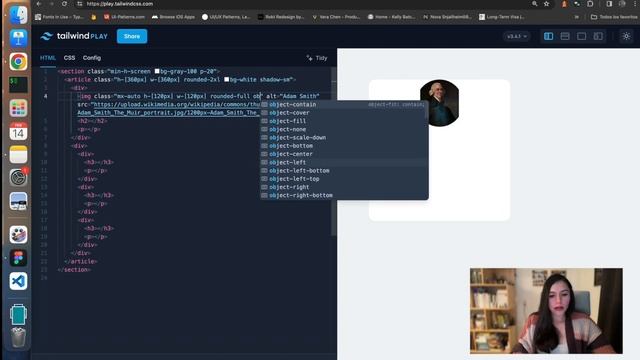Click the closing </section> tag line

(74, 270)
